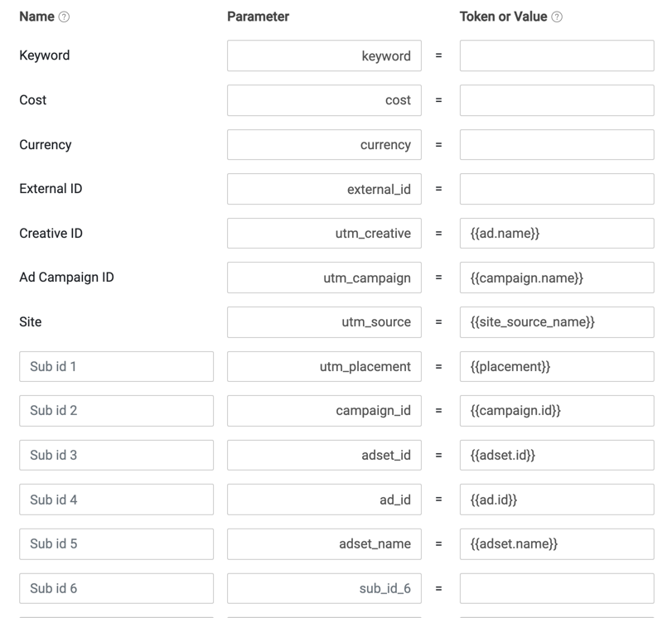Screen dimensions: 672x618
Task: Click the help icon beside Token or Value
Action: pyautogui.click(x=557, y=17)
